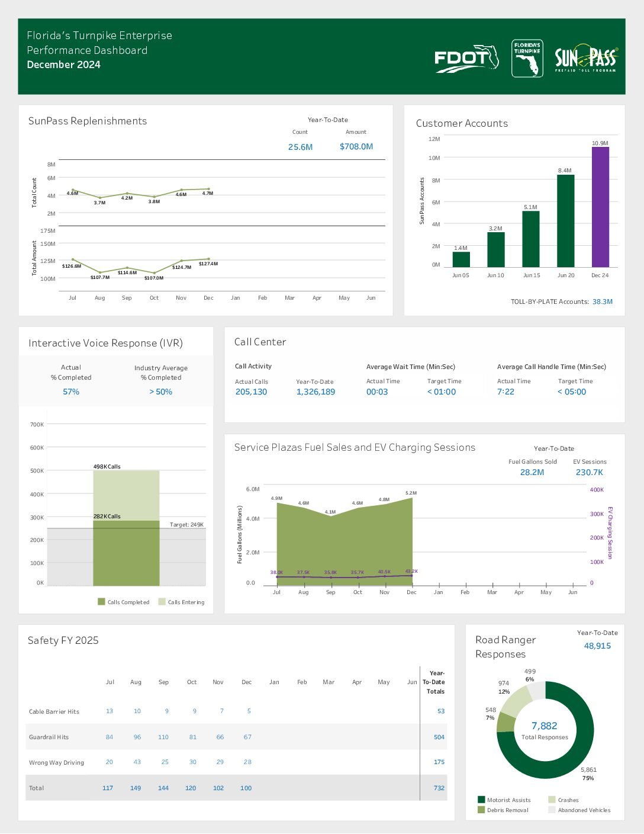644x834 pixels.
Task: Click the Dec 5.2M fuel gallons point
Action: pyautogui.click(x=412, y=498)
